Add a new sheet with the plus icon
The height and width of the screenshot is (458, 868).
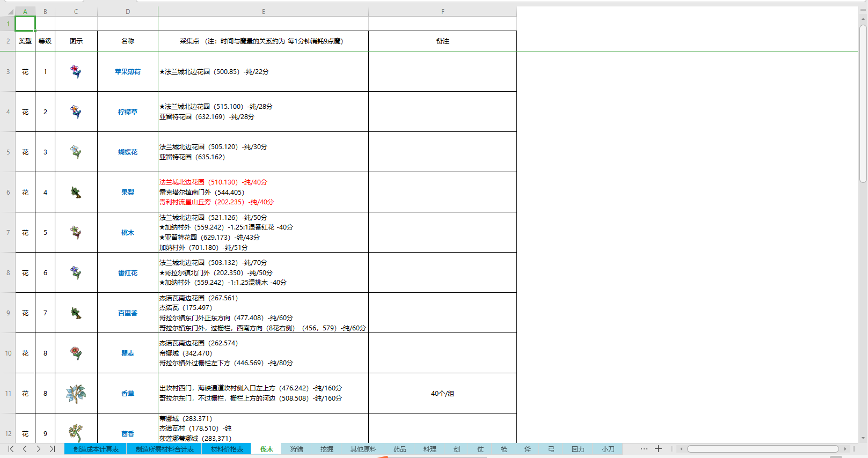click(658, 449)
